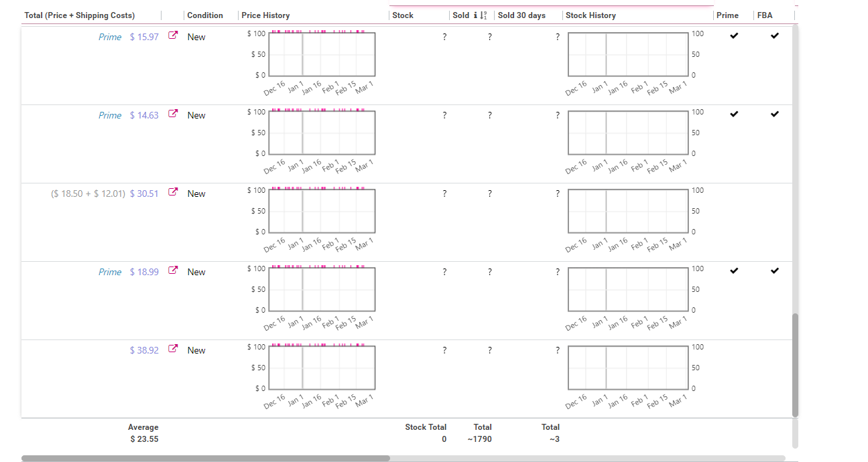Viewport: 868px width, 462px height.
Task: Click the Prime label beside $ 14.63
Action: [x=110, y=115]
